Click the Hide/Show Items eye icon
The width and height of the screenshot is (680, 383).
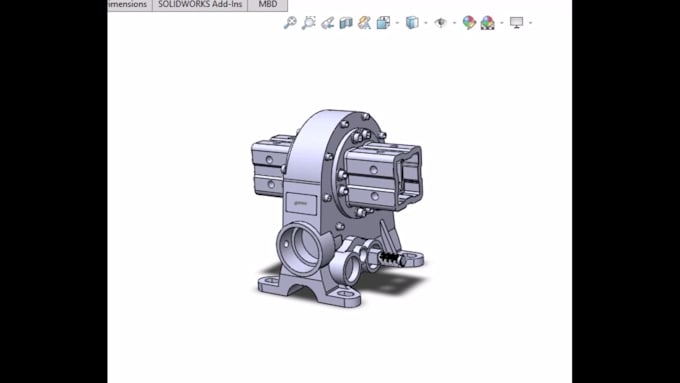tap(441, 23)
